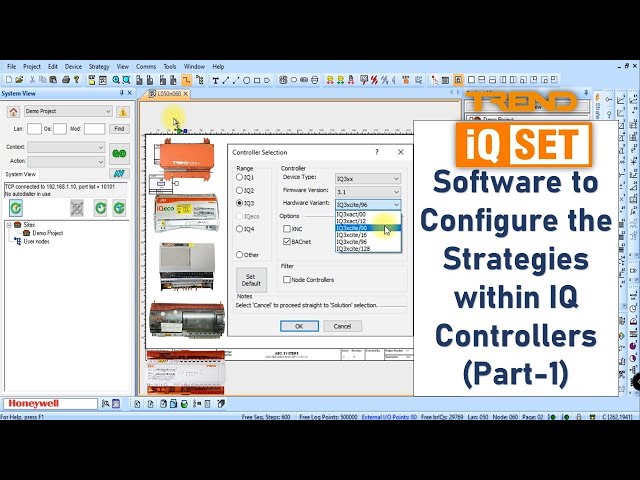The image size is (640, 480).
Task: Click the Cut scissors icon
Action: tap(32, 80)
